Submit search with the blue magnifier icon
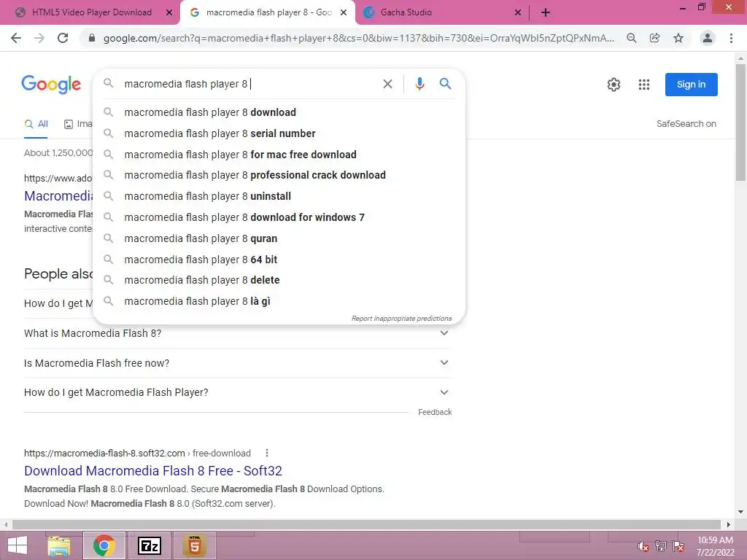This screenshot has width=747, height=560. pyautogui.click(x=445, y=84)
